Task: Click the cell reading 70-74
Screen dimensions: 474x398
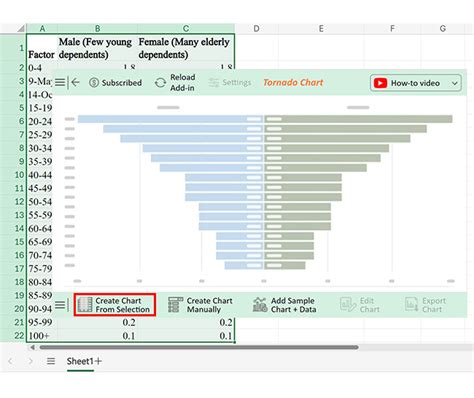Action: (40, 255)
